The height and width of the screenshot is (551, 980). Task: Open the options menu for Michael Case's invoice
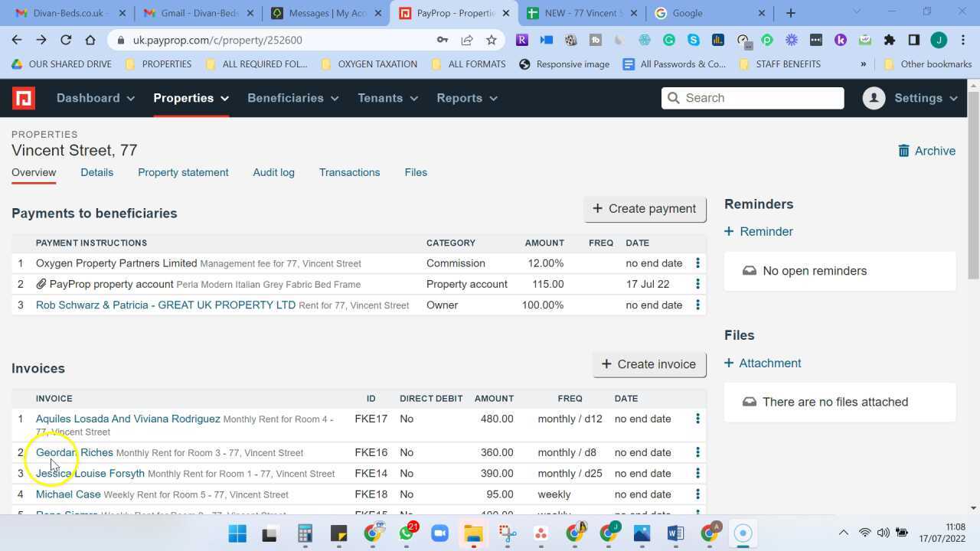tap(697, 494)
